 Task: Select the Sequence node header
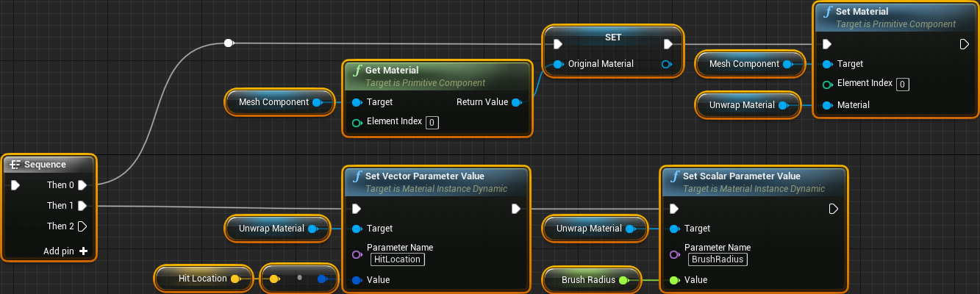pyautogui.click(x=49, y=165)
